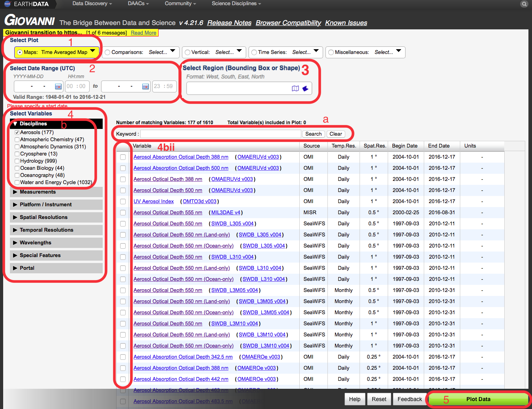This screenshot has width=532, height=409.
Task: Click the Feedback button
Action: [x=410, y=399]
